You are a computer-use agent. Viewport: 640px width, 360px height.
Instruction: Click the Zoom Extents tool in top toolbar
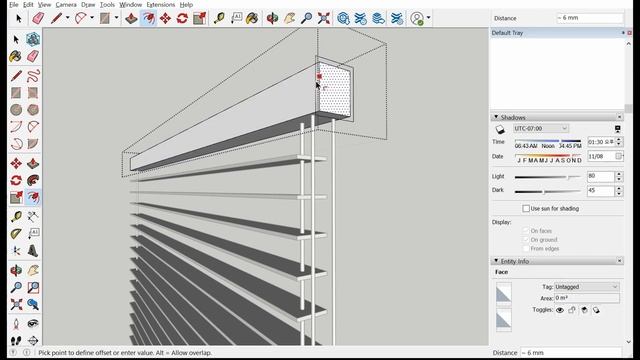[x=324, y=18]
